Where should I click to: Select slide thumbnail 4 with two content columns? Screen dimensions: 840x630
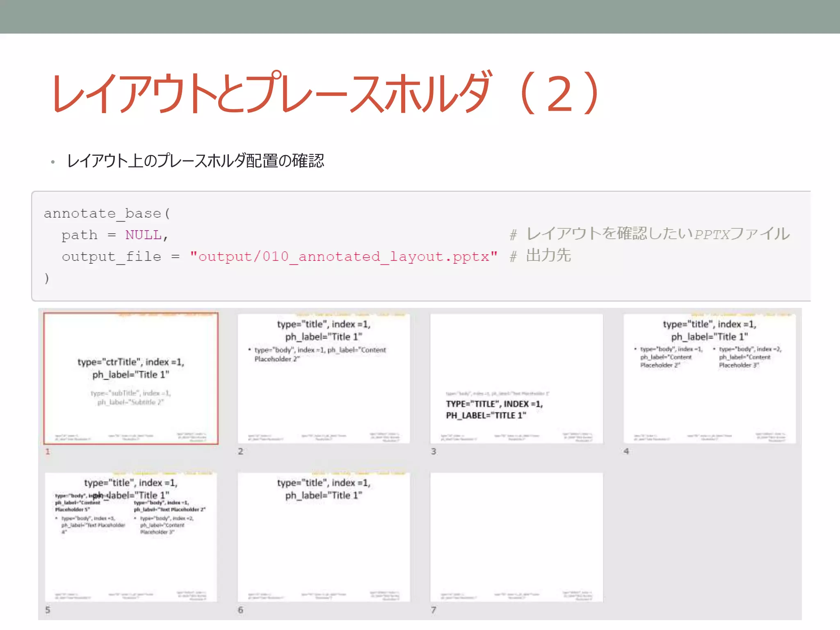click(x=709, y=378)
